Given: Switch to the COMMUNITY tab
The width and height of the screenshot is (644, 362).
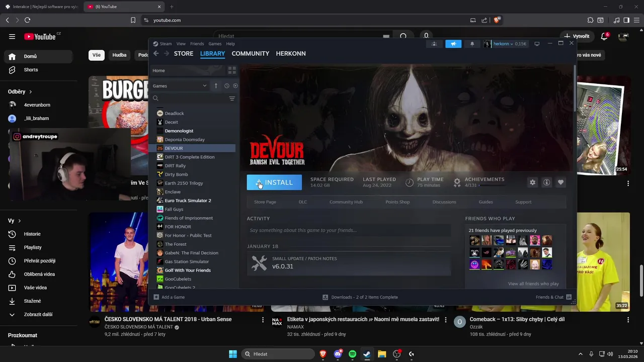Looking at the screenshot, I should (x=251, y=53).
